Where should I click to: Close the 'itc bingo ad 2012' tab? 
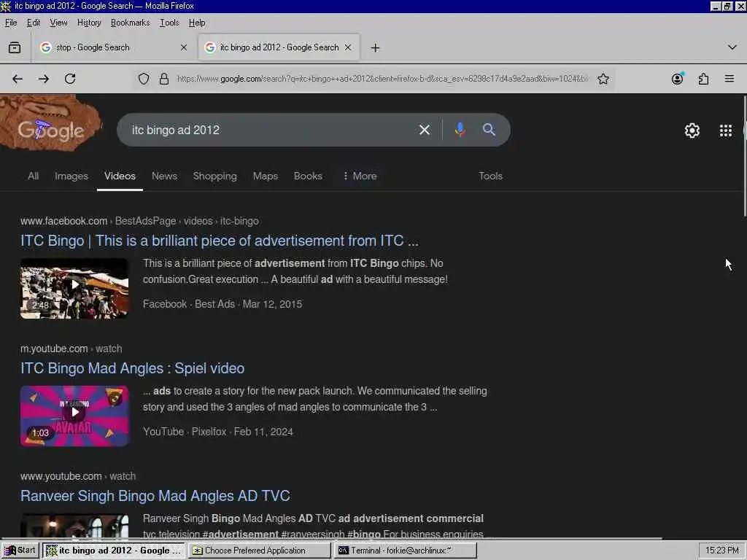click(x=348, y=47)
